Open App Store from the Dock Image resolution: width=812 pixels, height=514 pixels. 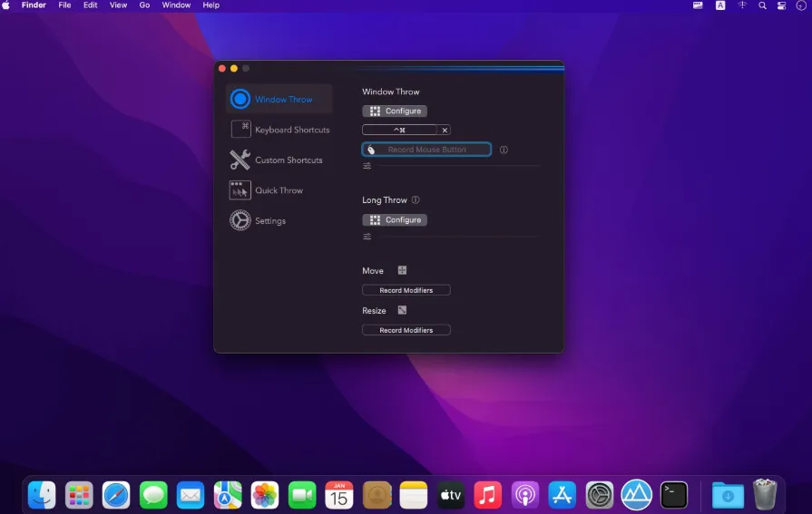coord(562,495)
